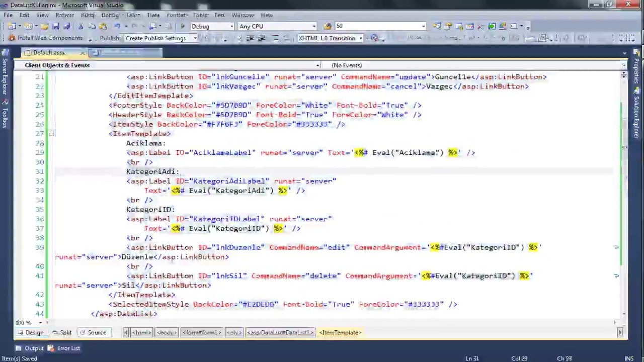
Task: Click the Save toolbar icon
Action: pos(55,26)
